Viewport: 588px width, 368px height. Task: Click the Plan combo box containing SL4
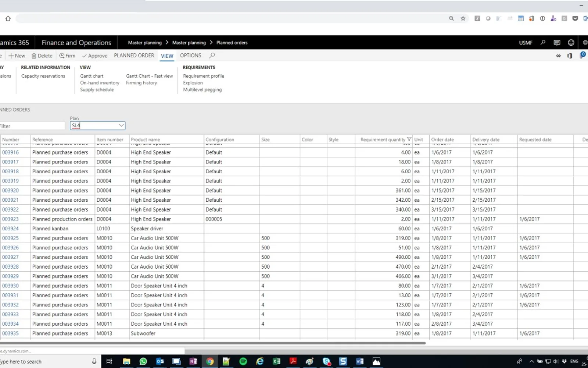coord(97,125)
